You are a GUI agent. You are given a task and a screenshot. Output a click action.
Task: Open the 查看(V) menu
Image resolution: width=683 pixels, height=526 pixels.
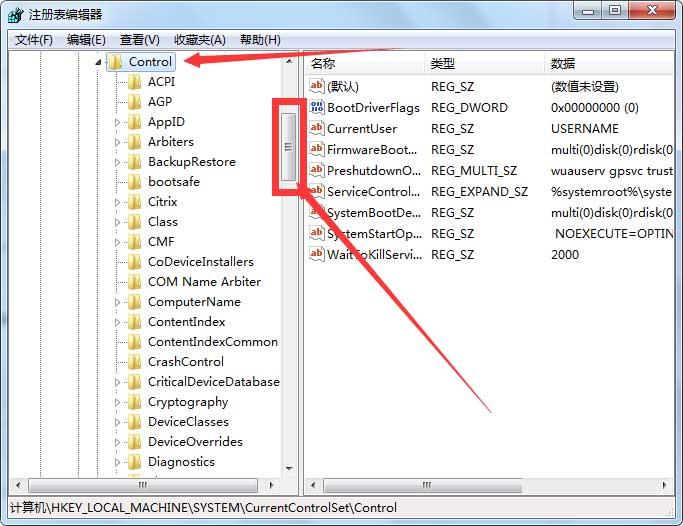click(x=140, y=40)
